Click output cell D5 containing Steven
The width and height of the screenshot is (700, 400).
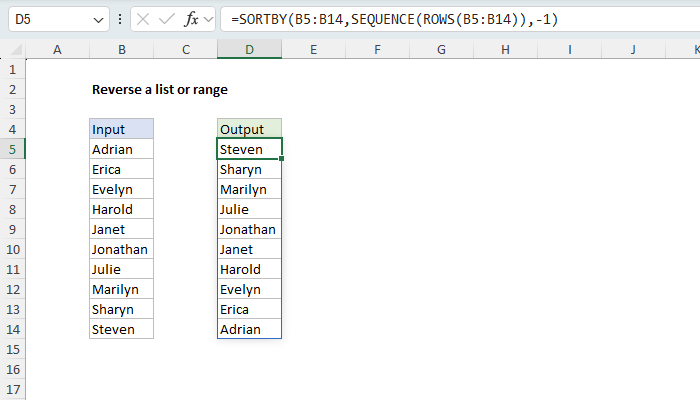pos(250,149)
